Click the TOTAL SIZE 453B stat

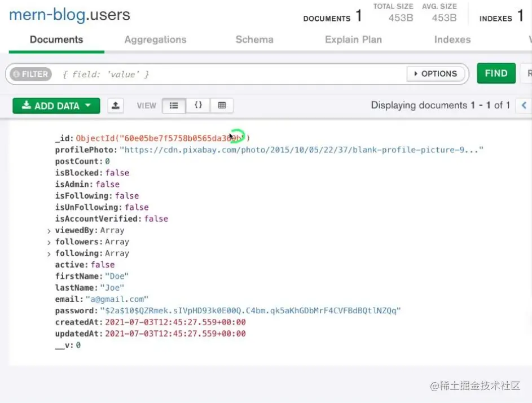(393, 12)
